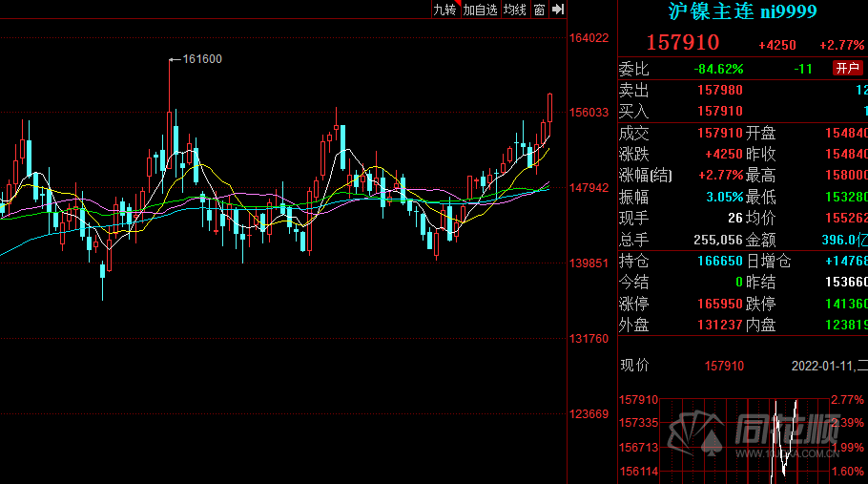Click 持仓 value 166650

[x=719, y=261]
